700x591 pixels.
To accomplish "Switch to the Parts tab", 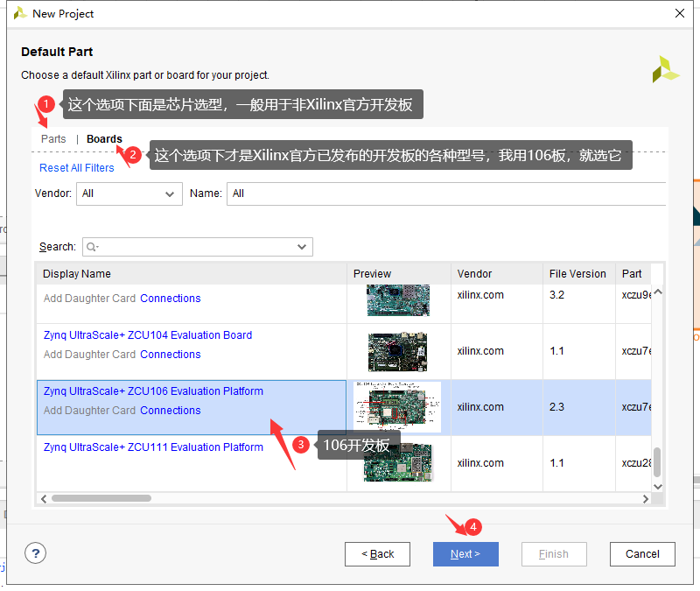I will tap(53, 138).
